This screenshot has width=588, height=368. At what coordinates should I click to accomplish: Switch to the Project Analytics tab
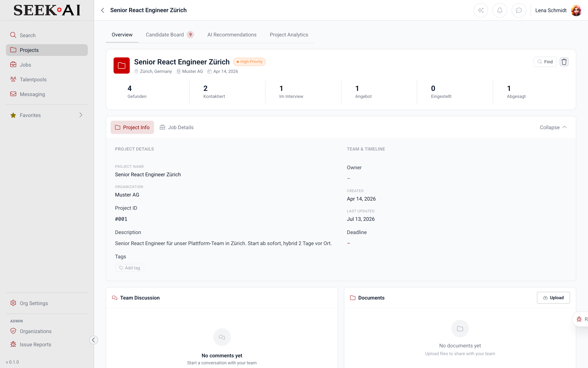[289, 35]
